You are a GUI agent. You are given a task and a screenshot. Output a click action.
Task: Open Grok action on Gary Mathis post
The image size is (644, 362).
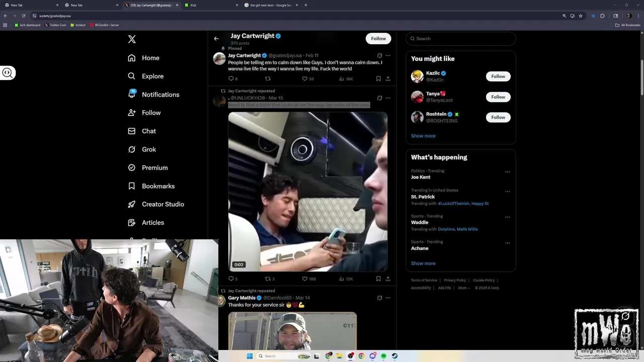(379, 298)
